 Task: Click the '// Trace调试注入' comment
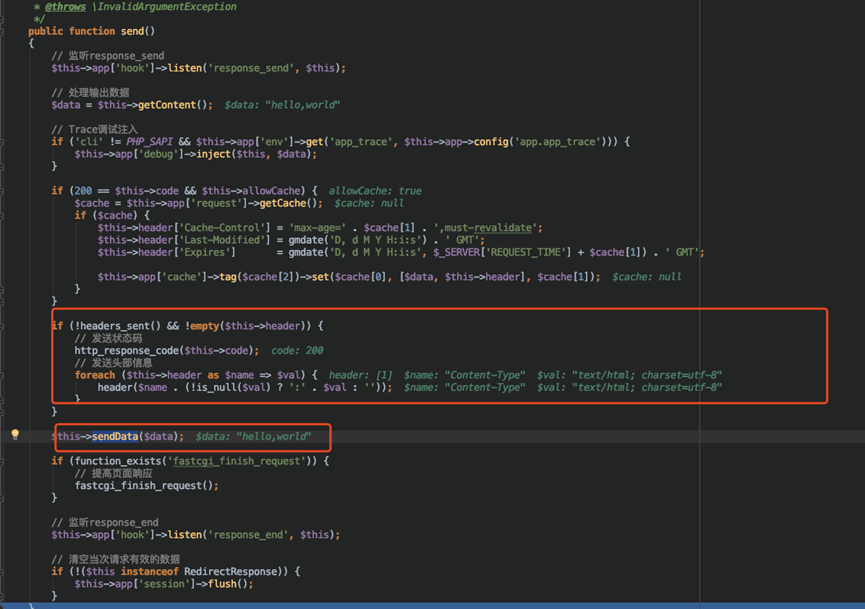[x=94, y=129]
